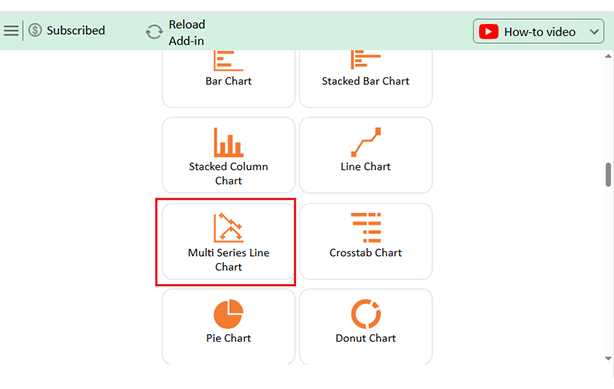Viewport: 614px width, 389px height.
Task: Click the vertical scrollbar thumb
Action: [608, 174]
